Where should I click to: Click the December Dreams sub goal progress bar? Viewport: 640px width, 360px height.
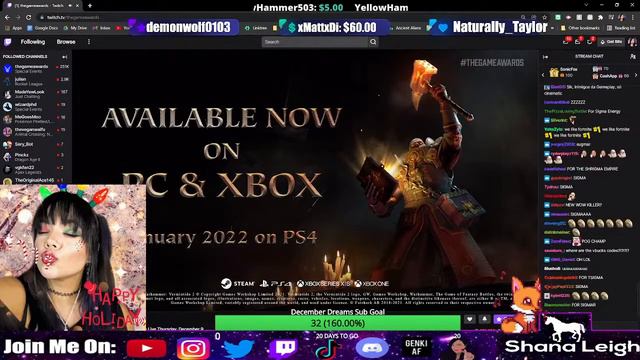[x=338, y=323]
